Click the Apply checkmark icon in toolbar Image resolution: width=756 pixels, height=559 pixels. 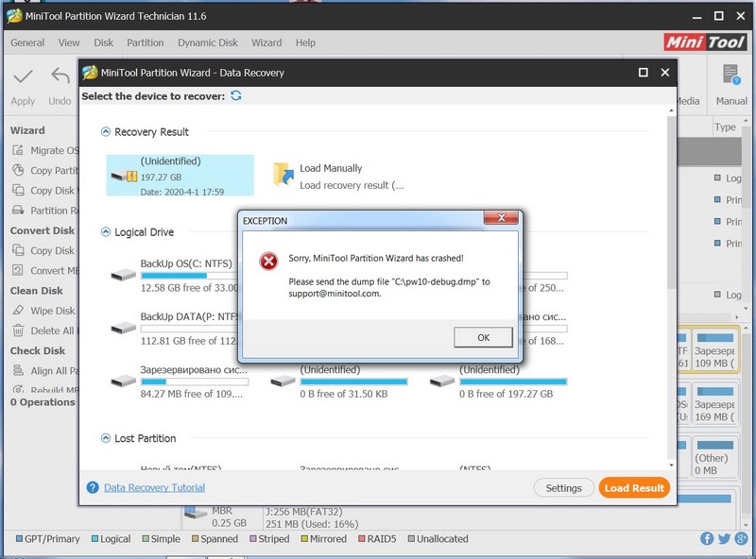(x=23, y=77)
